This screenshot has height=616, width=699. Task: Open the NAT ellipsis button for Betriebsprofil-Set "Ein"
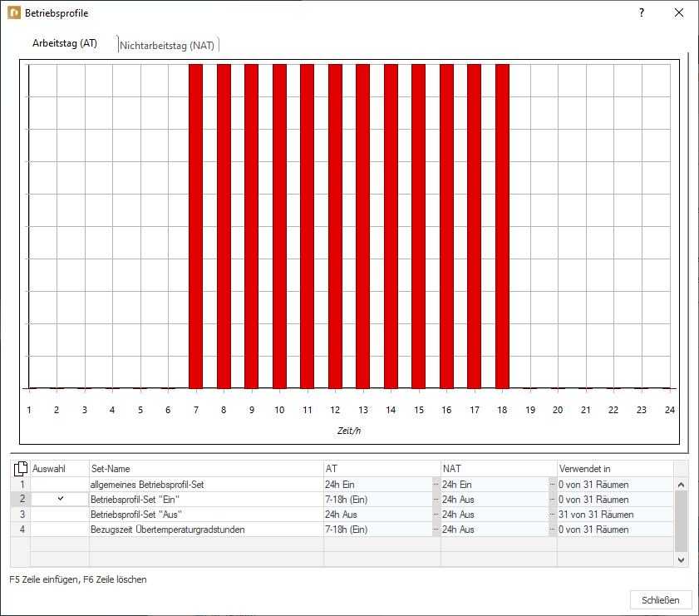point(553,500)
